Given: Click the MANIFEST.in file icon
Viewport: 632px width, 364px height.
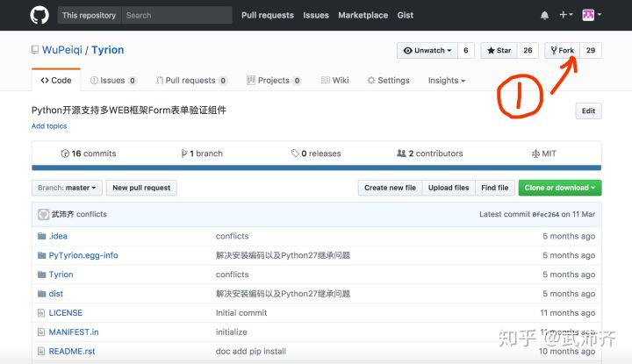Looking at the screenshot, I should tap(41, 332).
